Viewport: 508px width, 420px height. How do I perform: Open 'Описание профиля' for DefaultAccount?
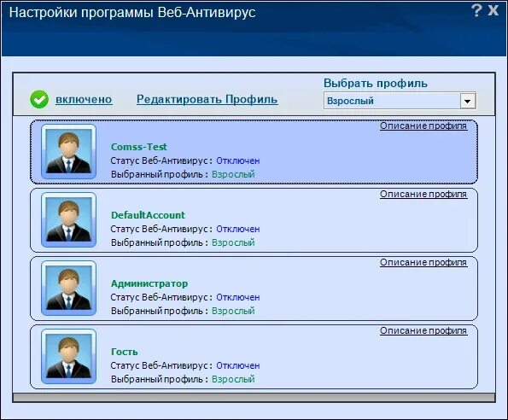pos(423,194)
